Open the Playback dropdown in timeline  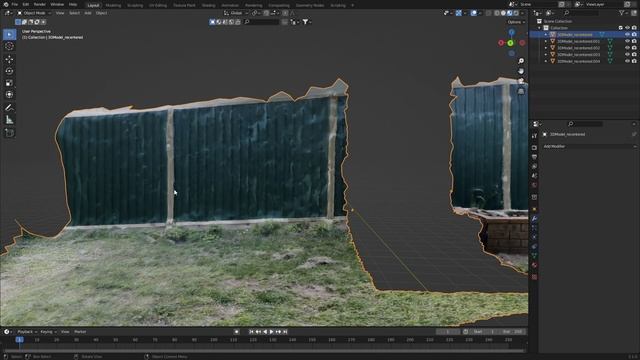(x=27, y=332)
